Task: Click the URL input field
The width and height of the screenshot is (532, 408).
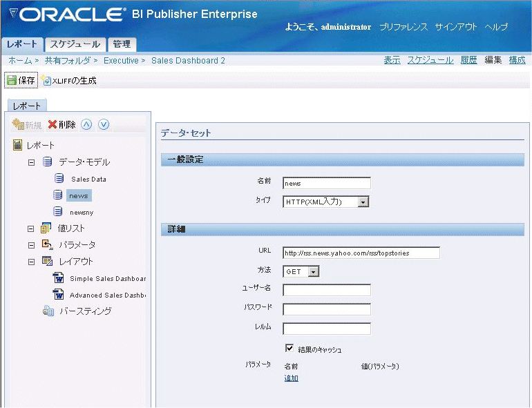Action: (x=361, y=253)
